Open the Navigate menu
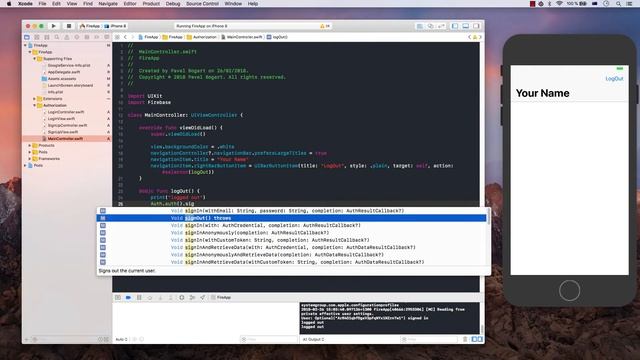Screen dimensions: 640x360 tap(108, 4)
